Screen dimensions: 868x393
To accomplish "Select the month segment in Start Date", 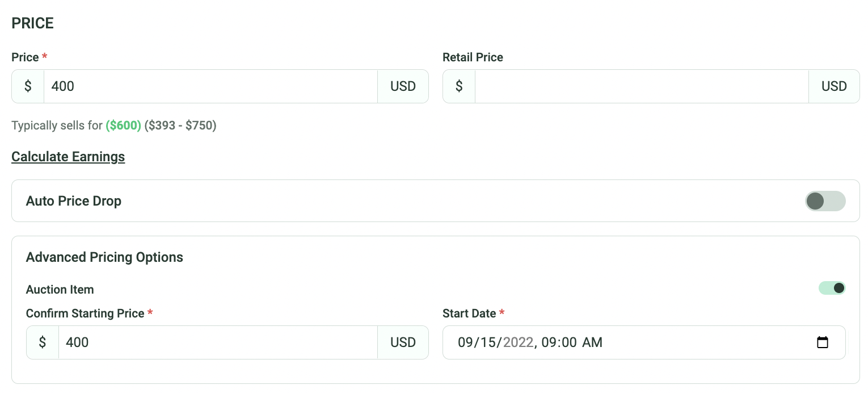I will pyautogui.click(x=466, y=342).
